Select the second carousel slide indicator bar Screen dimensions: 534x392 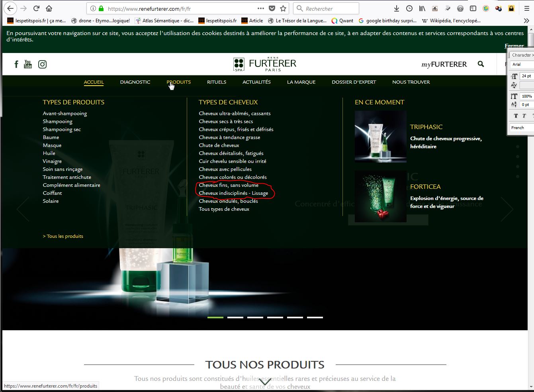click(235, 318)
